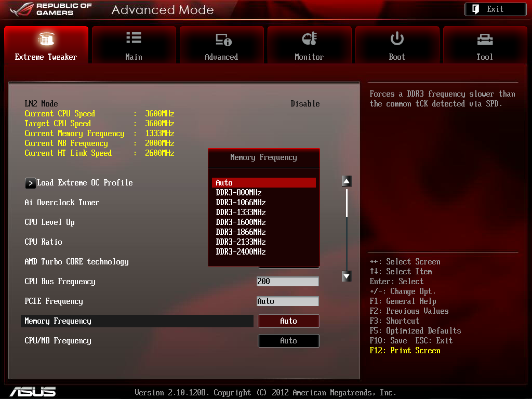Click the F12: Print Screen hint

(405, 351)
